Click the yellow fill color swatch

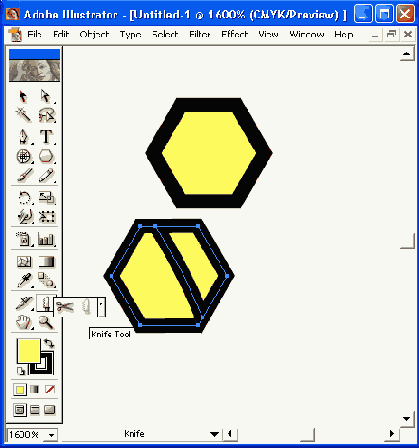(28, 351)
